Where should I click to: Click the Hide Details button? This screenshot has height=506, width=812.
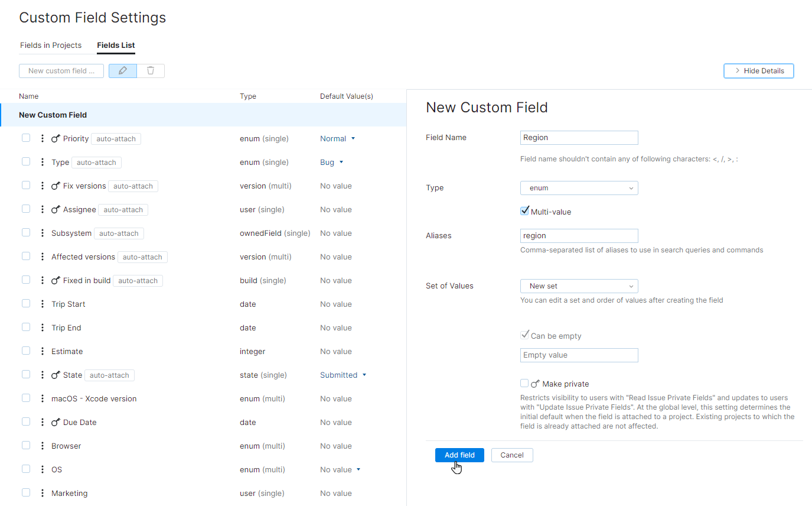point(758,71)
